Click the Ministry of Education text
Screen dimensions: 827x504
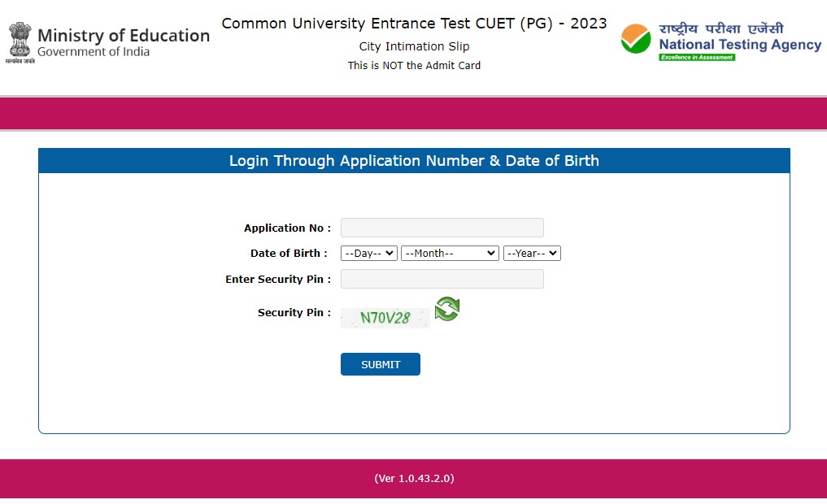click(x=124, y=36)
